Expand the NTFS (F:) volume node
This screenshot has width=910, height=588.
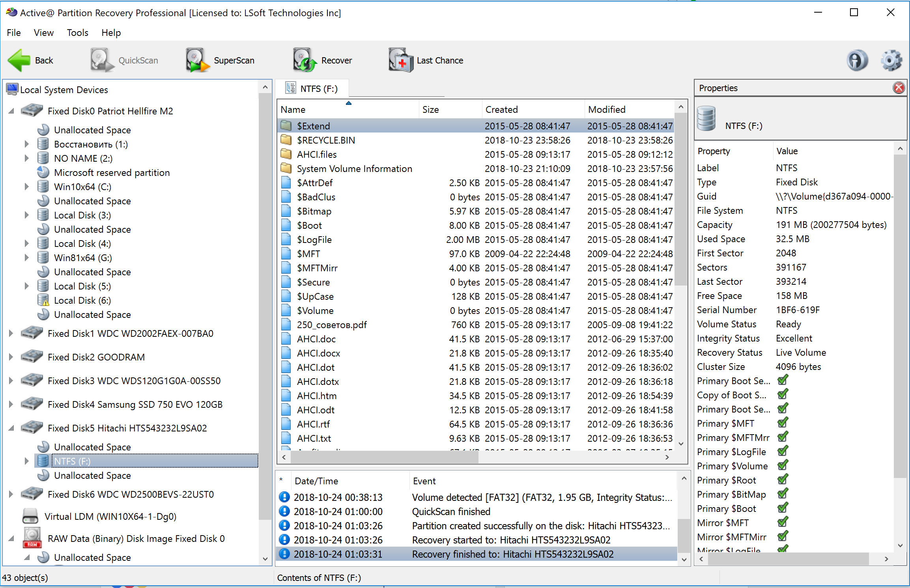point(26,461)
